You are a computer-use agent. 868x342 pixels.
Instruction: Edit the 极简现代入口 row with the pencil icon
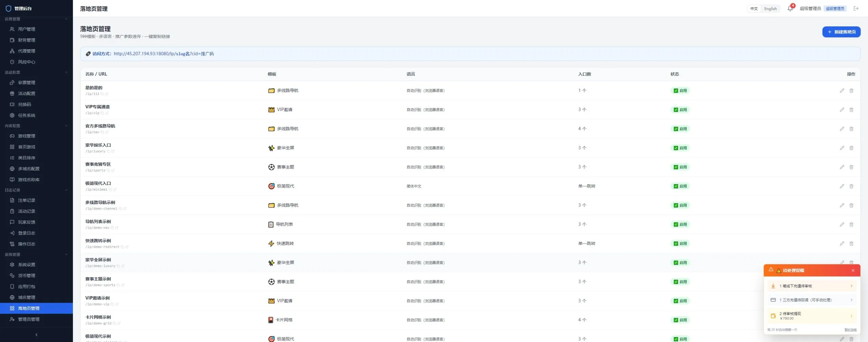842,186
